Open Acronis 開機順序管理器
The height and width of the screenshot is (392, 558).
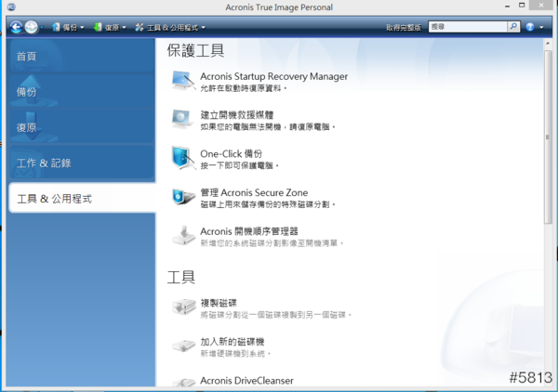point(249,231)
